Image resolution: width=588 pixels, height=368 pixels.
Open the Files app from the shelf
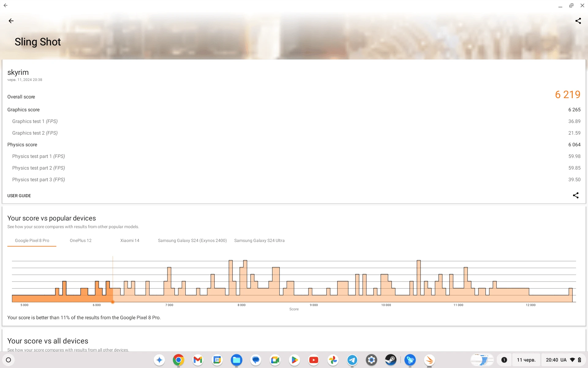[x=236, y=360]
